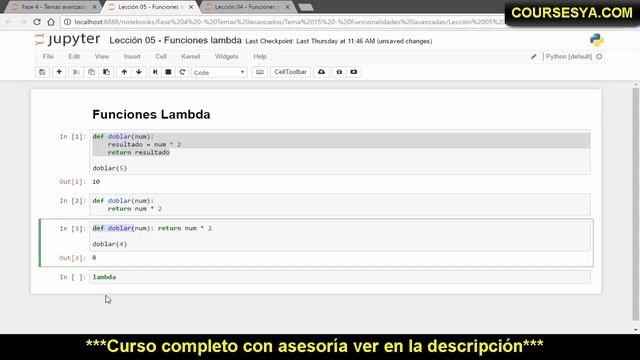Image resolution: width=640 pixels, height=360 pixels.
Task: Copy selected cells icon
Action: [x=91, y=72]
